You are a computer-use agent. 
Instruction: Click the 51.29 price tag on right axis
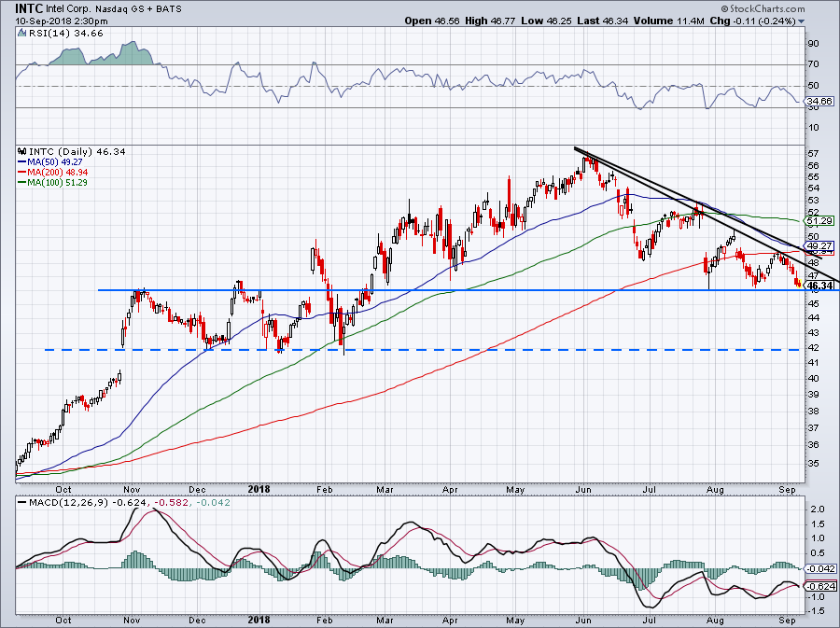click(x=819, y=220)
